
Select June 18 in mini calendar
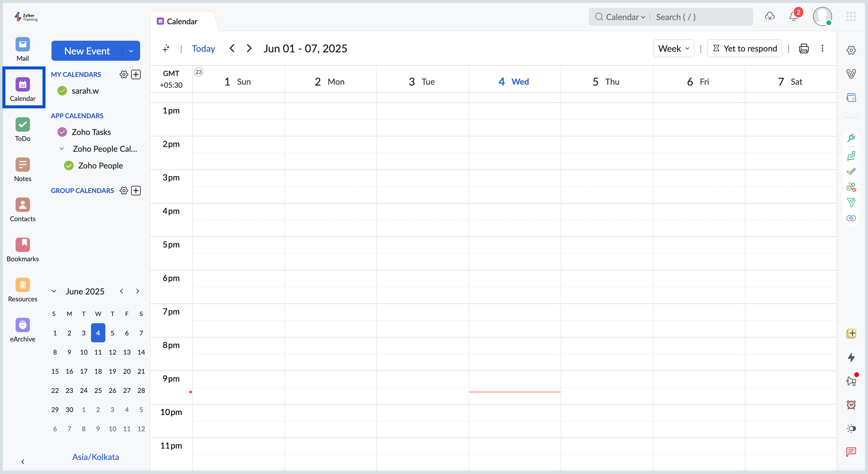click(x=98, y=371)
